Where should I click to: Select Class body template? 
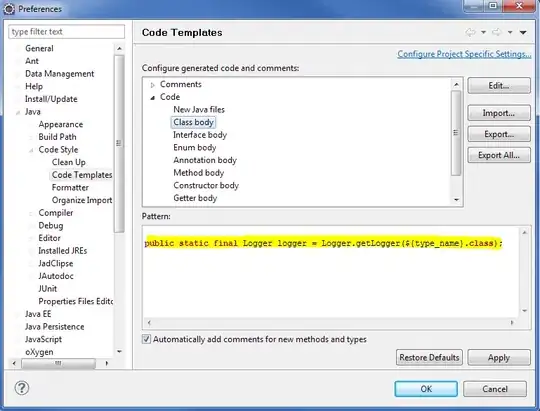click(x=194, y=122)
